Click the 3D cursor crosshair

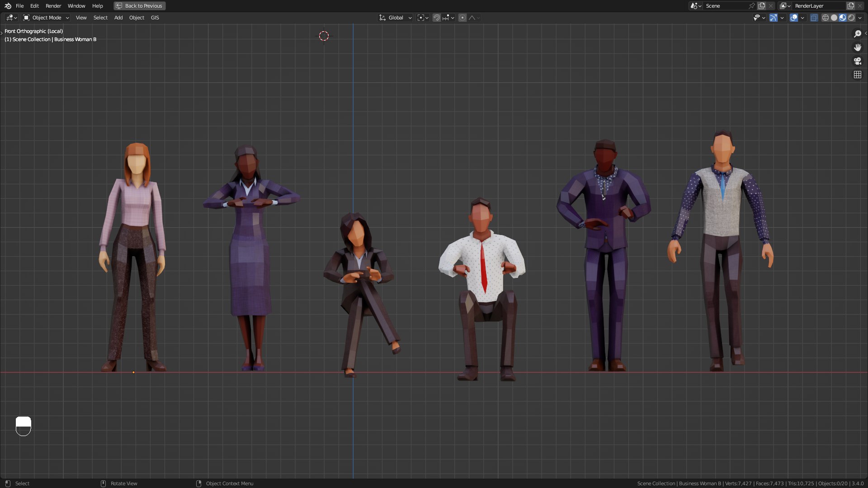(x=324, y=36)
